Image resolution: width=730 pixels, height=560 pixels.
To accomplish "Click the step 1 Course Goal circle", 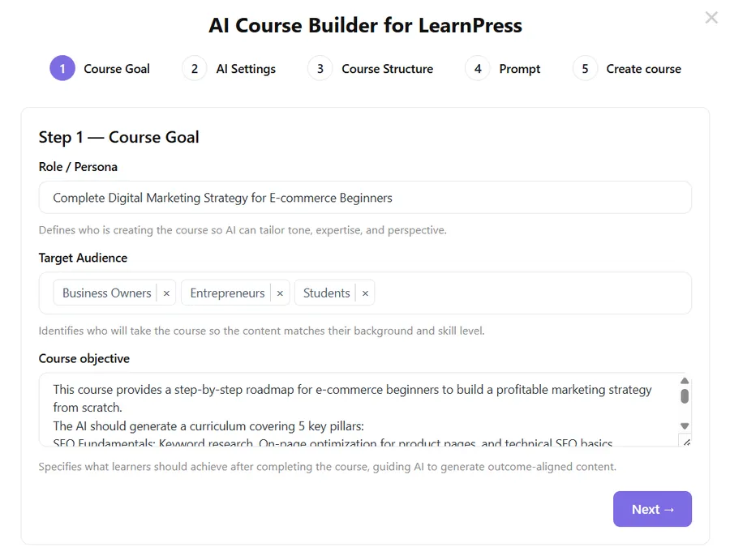I will pos(62,69).
